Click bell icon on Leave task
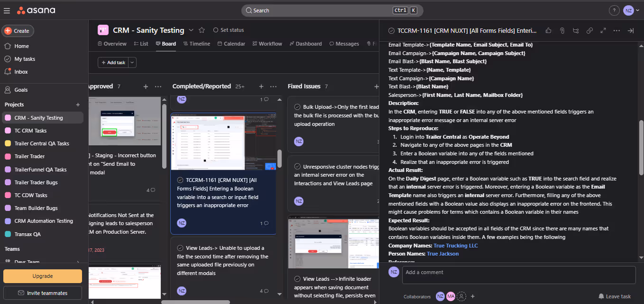Screen dimensions: 644x304 point(601,296)
